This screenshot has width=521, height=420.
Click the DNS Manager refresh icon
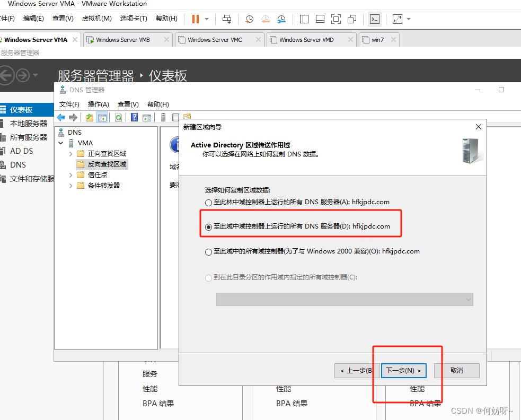pyautogui.click(x=118, y=118)
